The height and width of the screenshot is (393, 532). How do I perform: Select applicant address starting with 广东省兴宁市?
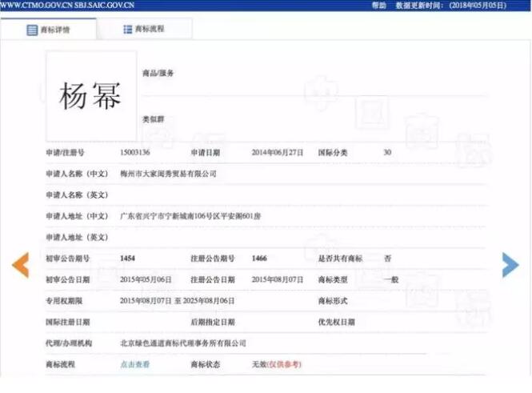click(190, 216)
